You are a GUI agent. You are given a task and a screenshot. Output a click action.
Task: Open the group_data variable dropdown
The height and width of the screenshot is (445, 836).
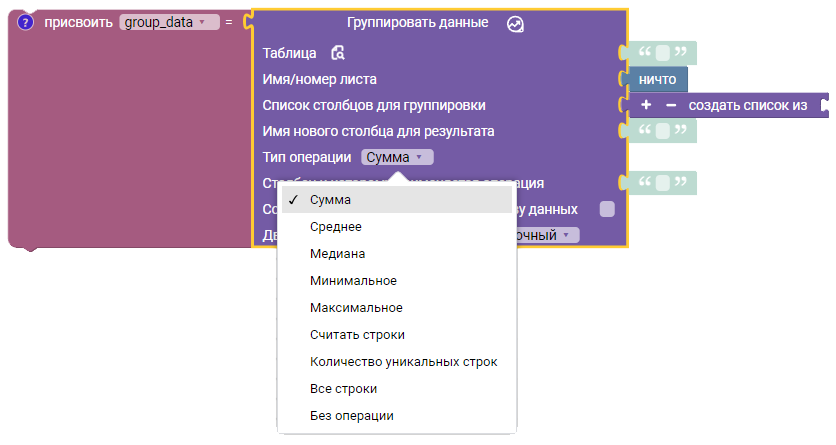tap(170, 22)
